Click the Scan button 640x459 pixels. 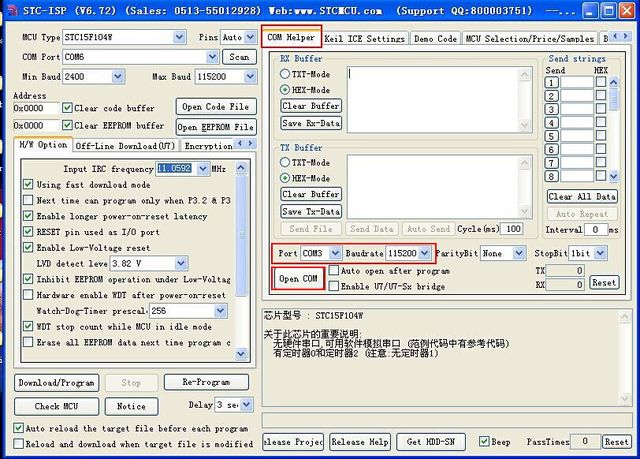click(x=240, y=57)
